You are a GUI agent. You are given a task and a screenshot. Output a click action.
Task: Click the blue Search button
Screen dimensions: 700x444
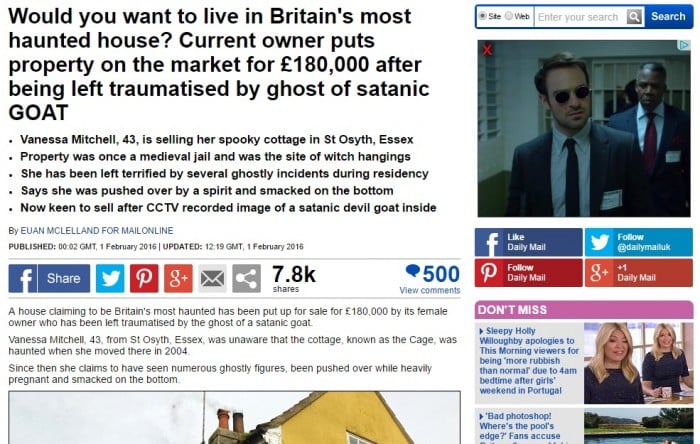(x=668, y=17)
